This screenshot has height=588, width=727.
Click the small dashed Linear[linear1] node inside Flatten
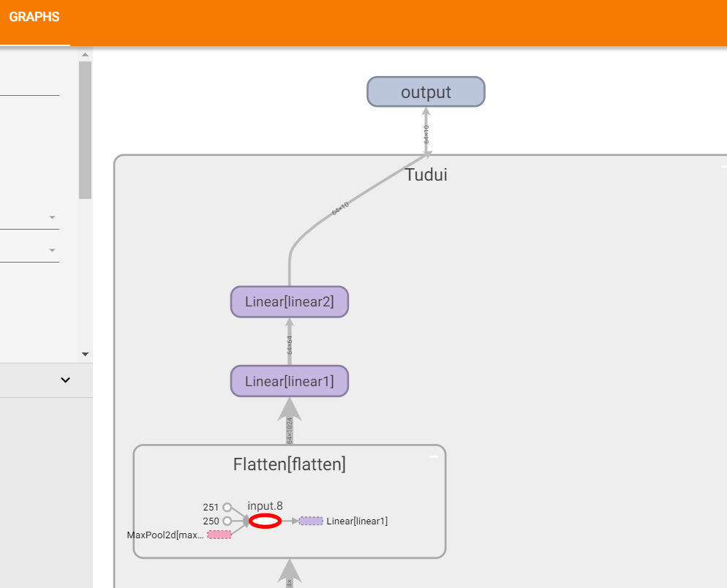click(311, 521)
